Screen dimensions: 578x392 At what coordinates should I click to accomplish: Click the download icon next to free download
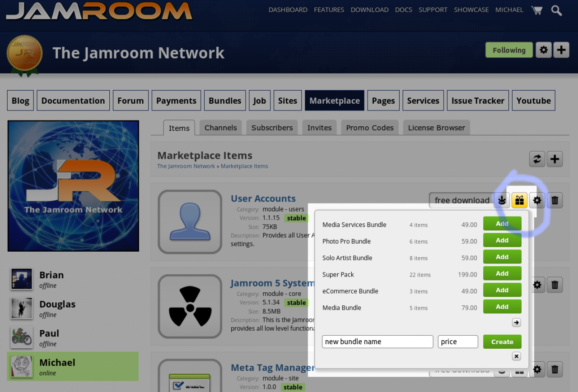tap(502, 200)
